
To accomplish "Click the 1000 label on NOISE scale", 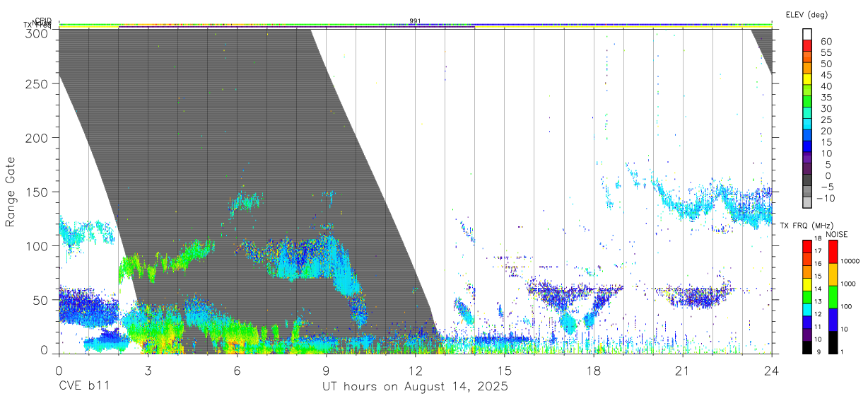I will 848,284.
